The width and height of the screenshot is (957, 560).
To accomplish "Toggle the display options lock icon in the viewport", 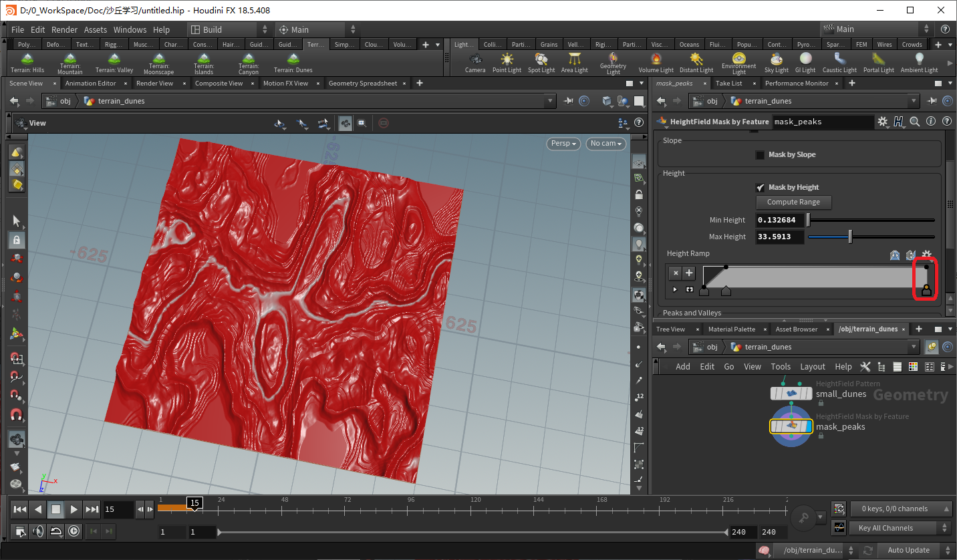I will click(x=640, y=195).
